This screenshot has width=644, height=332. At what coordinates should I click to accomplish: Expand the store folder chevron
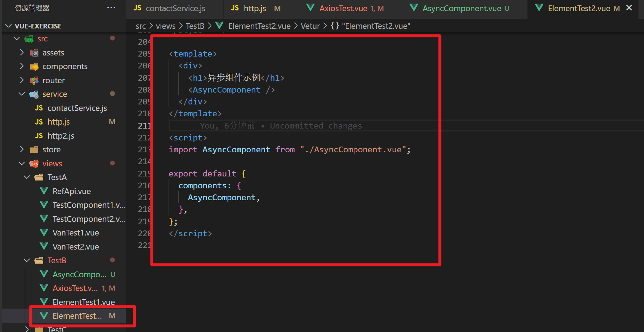(x=22, y=149)
